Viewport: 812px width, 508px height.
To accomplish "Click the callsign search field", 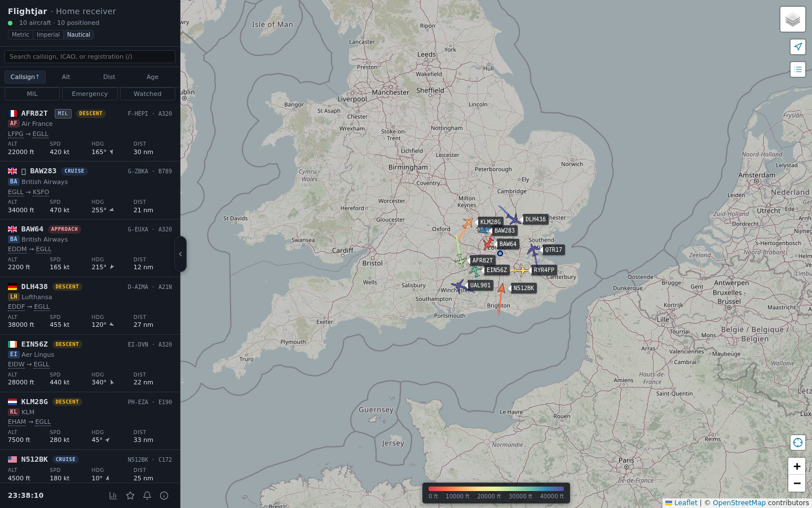I will click(90, 56).
